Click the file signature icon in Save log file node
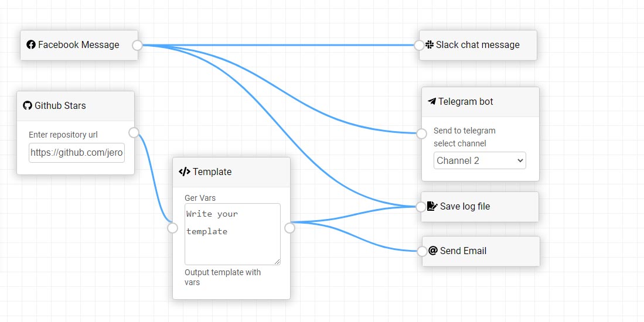This screenshot has height=322, width=644. coord(432,206)
